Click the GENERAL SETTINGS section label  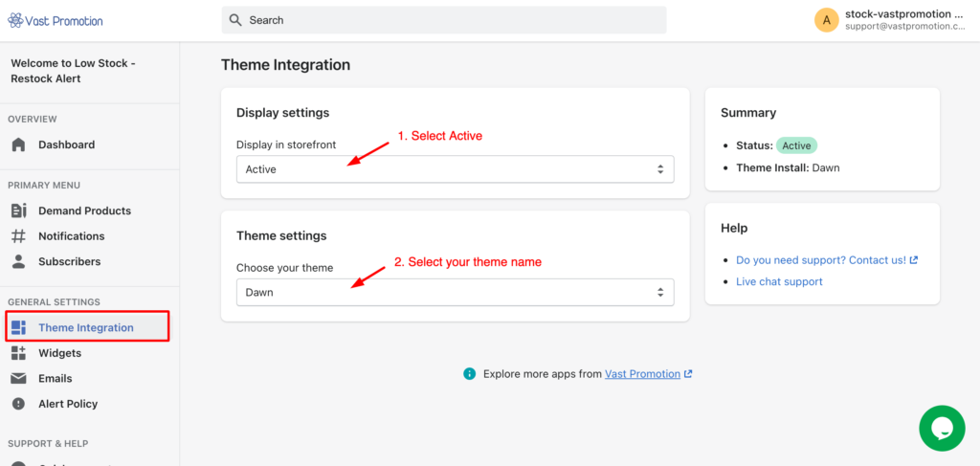pos(54,302)
